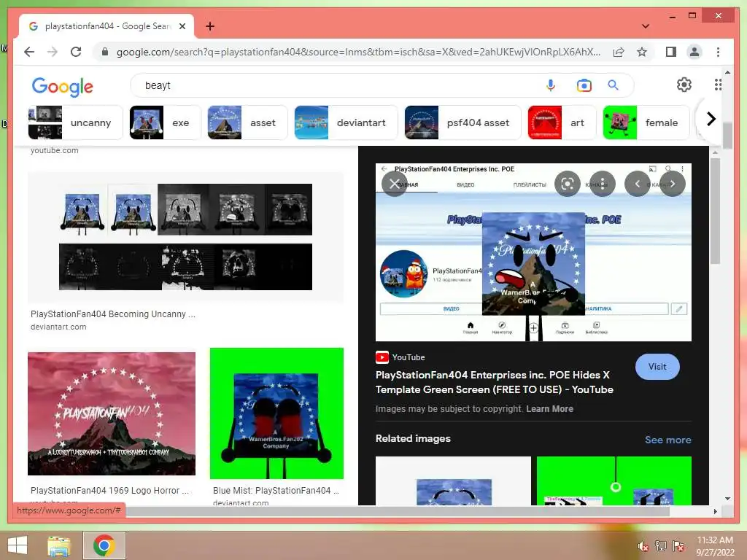Image resolution: width=747 pixels, height=560 pixels.
Task: Open green screen related image
Action: 614,481
